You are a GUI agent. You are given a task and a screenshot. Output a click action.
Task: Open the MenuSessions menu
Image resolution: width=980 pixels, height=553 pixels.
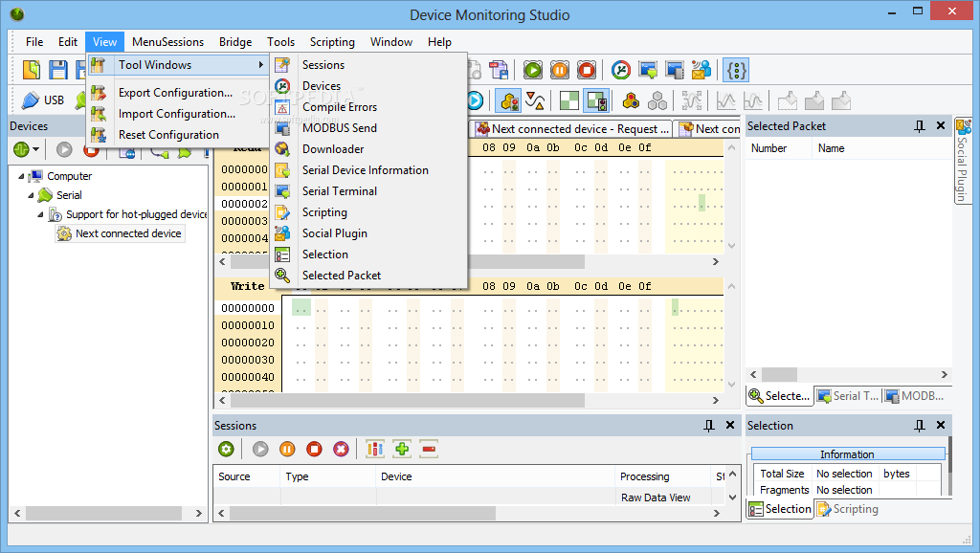click(x=167, y=42)
